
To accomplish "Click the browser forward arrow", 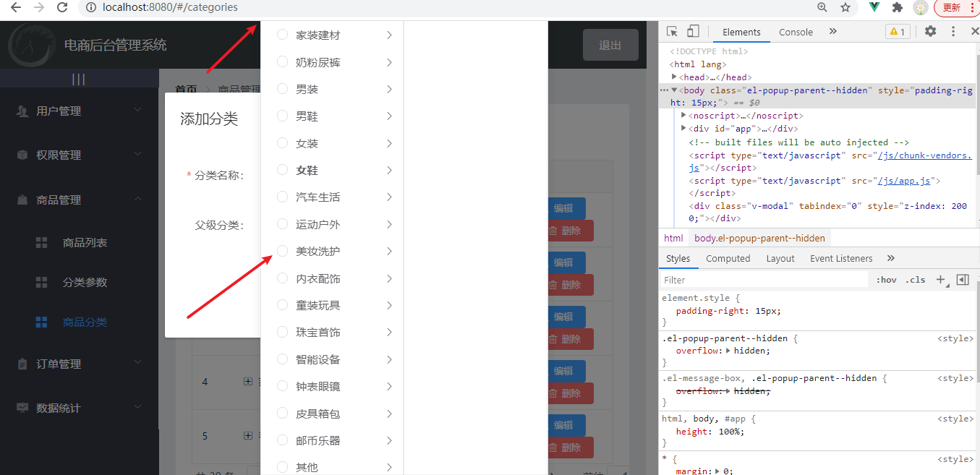I will click(x=39, y=7).
